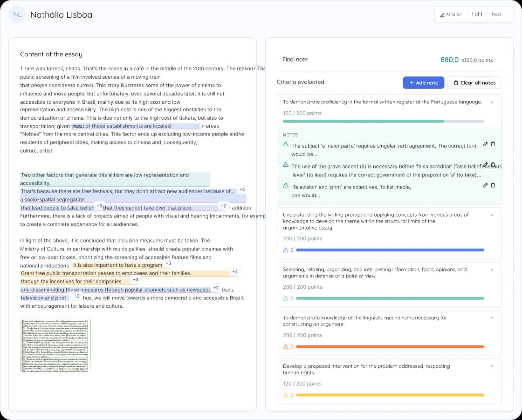This screenshot has width=522, height=420.
Task: Open the handwritten essay thumbnail image
Action: pos(55,345)
